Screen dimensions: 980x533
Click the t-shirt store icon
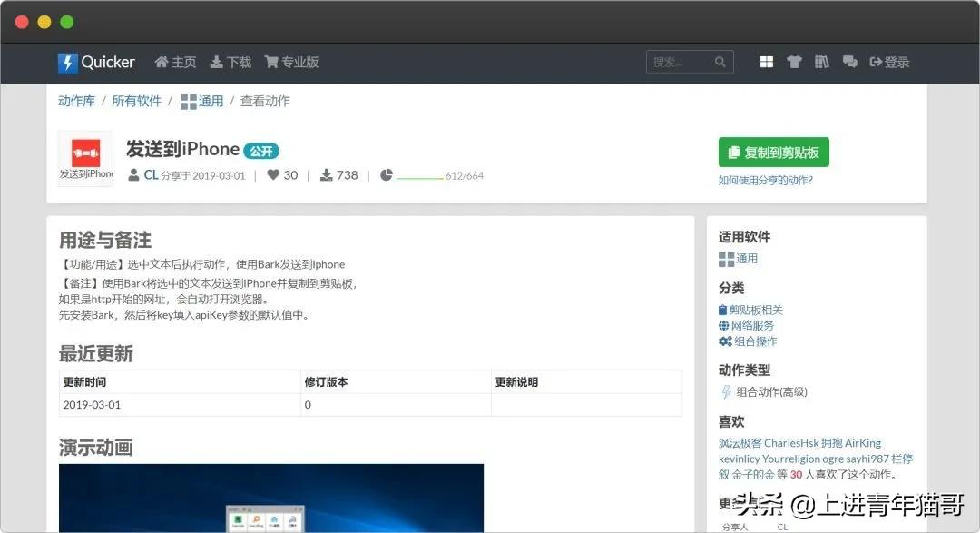coord(794,62)
